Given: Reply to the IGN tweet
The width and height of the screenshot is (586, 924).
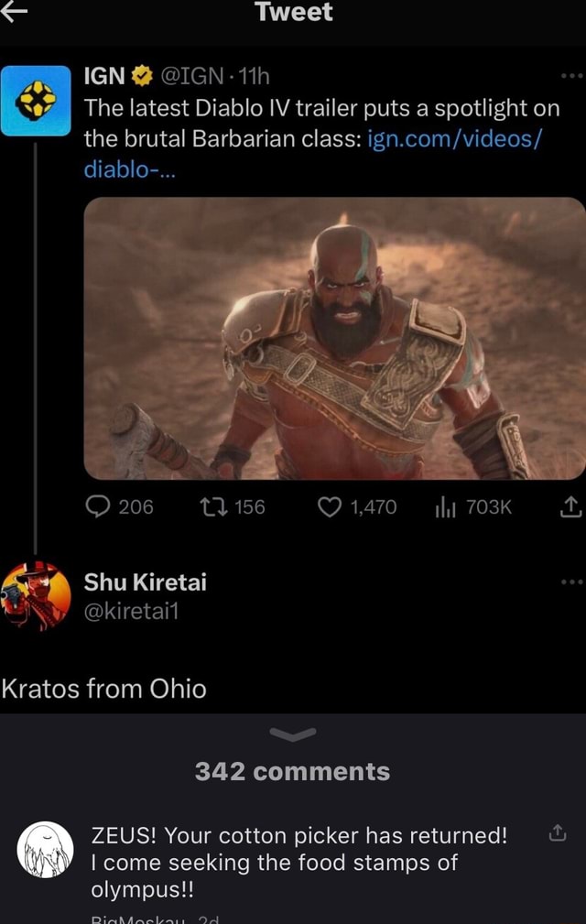Looking at the screenshot, I should click(x=98, y=506).
